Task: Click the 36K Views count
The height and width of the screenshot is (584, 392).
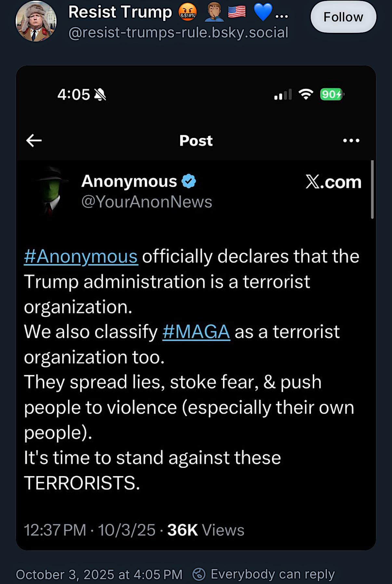Action: pos(205,530)
